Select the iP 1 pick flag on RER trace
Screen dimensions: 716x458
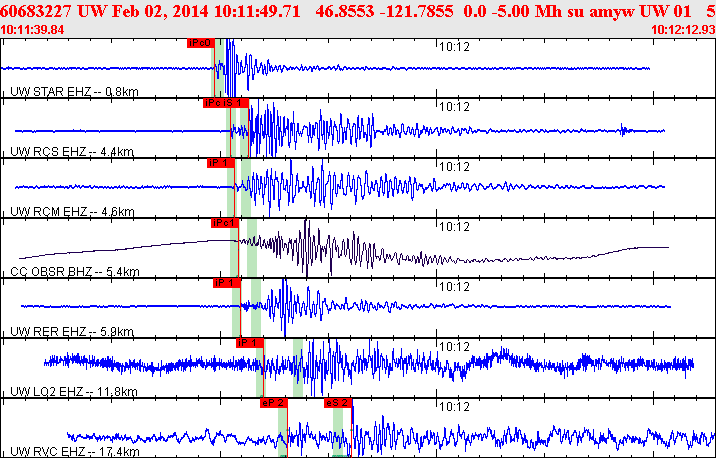point(226,282)
